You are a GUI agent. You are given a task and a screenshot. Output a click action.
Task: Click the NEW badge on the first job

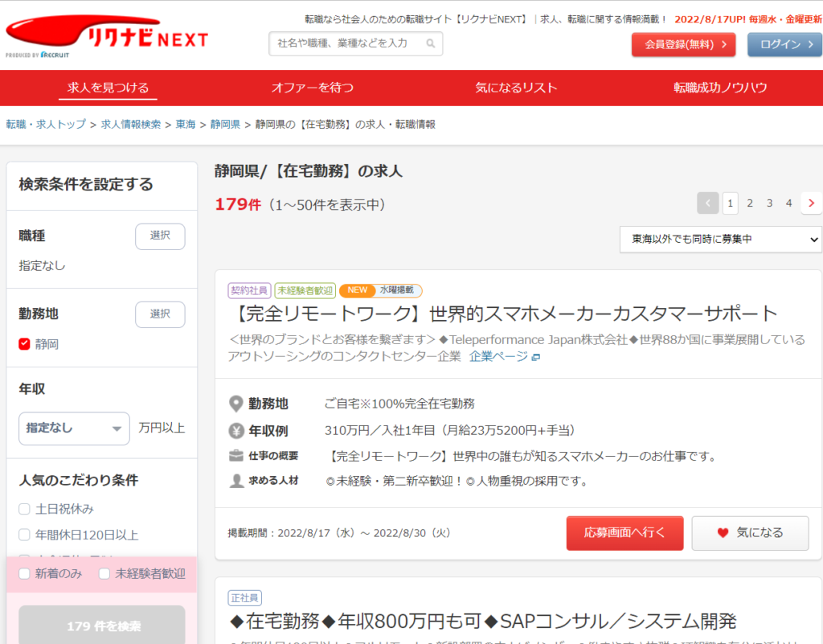tap(358, 290)
